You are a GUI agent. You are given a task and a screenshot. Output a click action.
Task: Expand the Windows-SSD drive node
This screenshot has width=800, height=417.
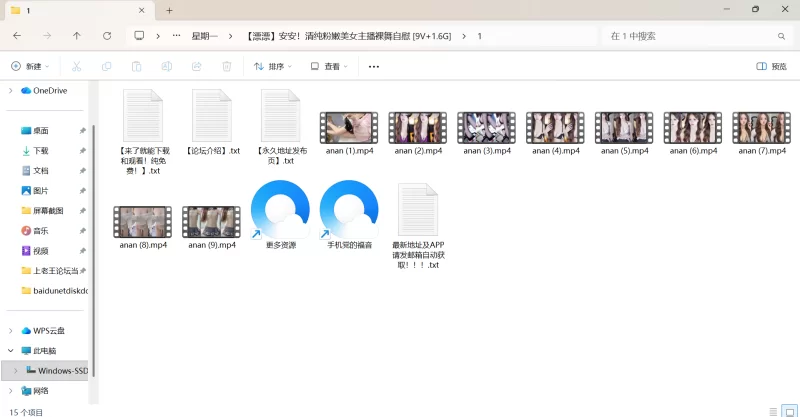coord(15,371)
